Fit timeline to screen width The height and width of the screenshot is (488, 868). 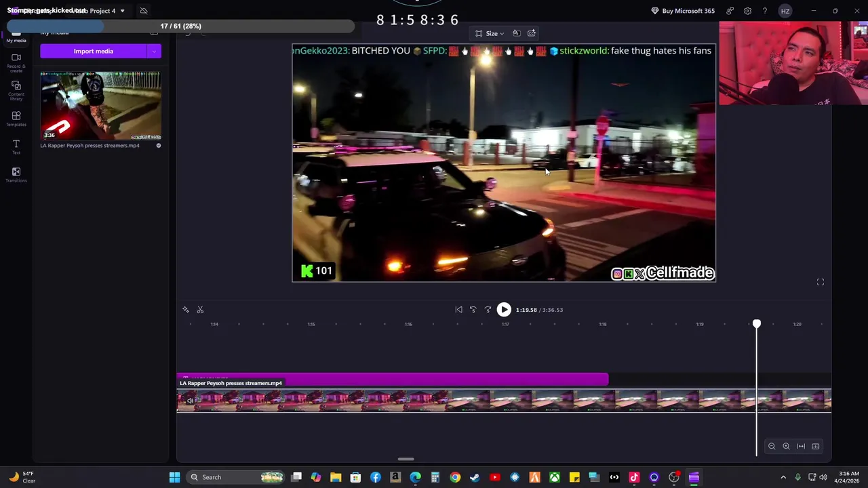pyautogui.click(x=801, y=446)
